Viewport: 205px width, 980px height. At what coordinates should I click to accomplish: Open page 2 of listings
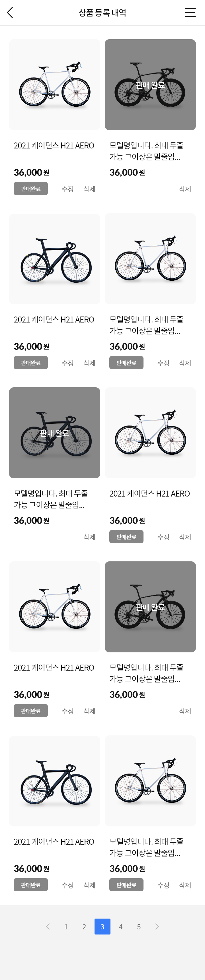[x=84, y=927]
